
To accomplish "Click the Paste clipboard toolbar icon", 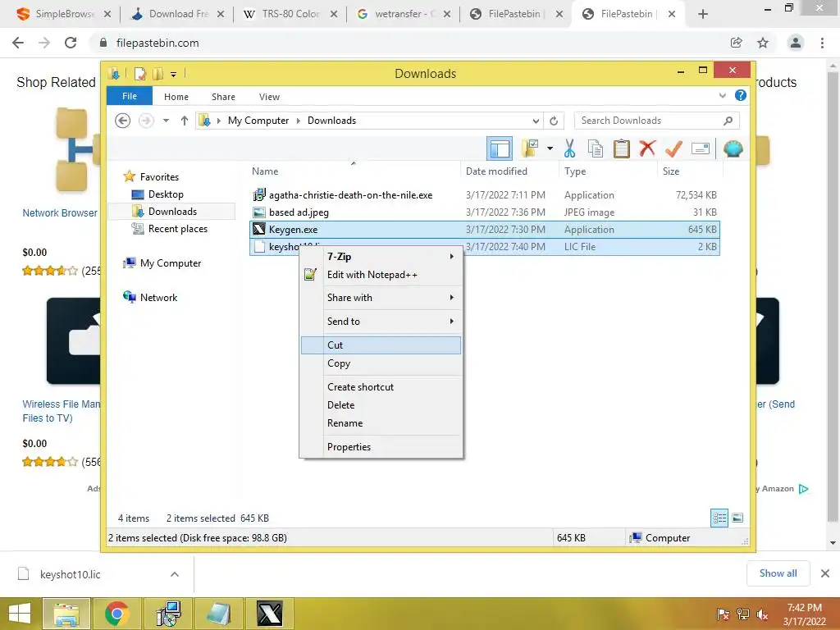I will click(x=622, y=148).
